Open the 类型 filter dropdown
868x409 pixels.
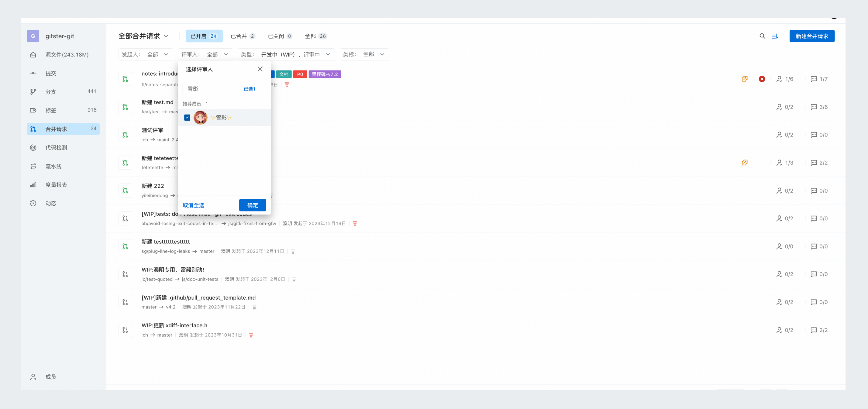click(x=286, y=54)
